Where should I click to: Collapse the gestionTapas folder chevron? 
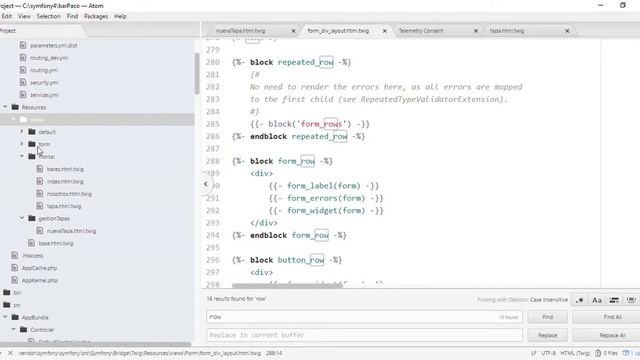pos(22,218)
